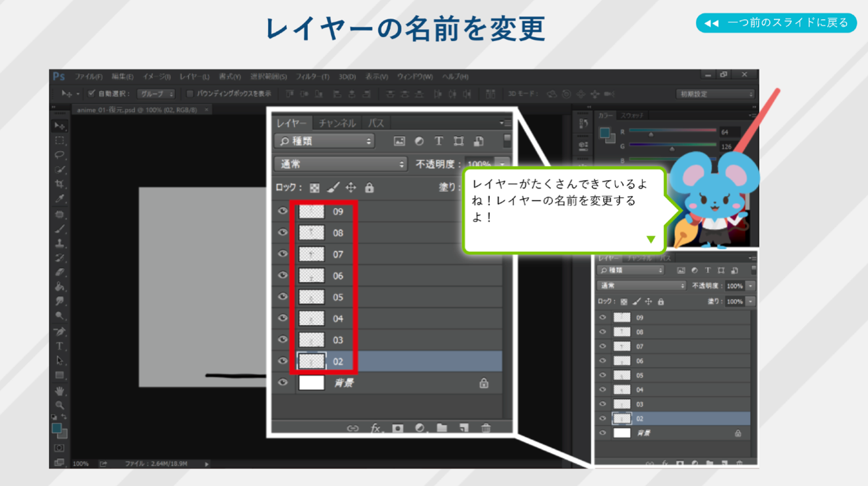Select the Rectangle shape tool
The height and width of the screenshot is (486, 868).
[x=60, y=375]
